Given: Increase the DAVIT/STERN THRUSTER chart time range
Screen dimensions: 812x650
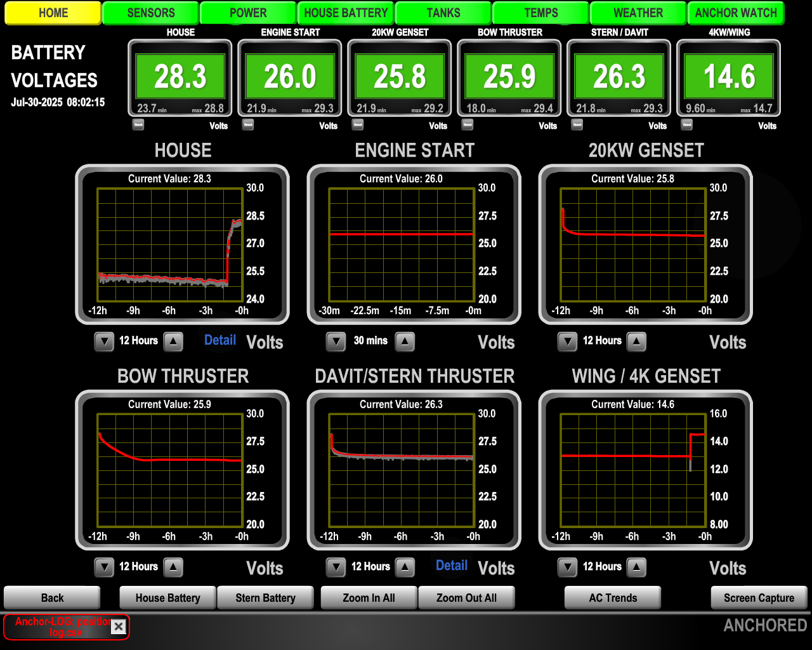Looking at the screenshot, I should pos(405,567).
